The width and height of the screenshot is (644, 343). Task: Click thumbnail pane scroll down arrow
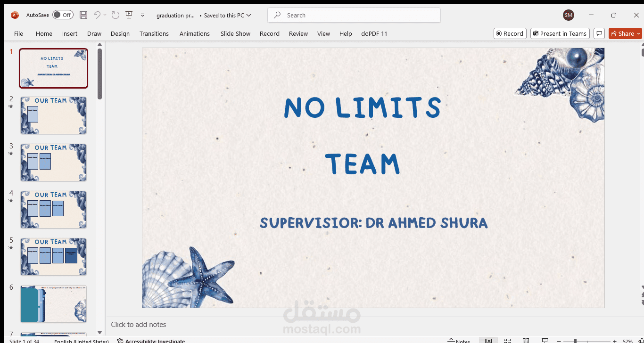(99, 333)
